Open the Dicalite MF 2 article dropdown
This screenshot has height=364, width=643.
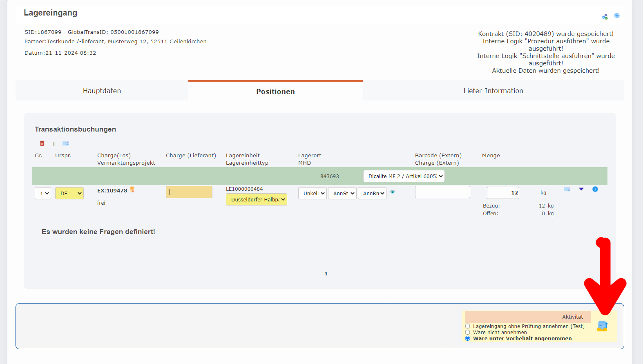point(404,176)
